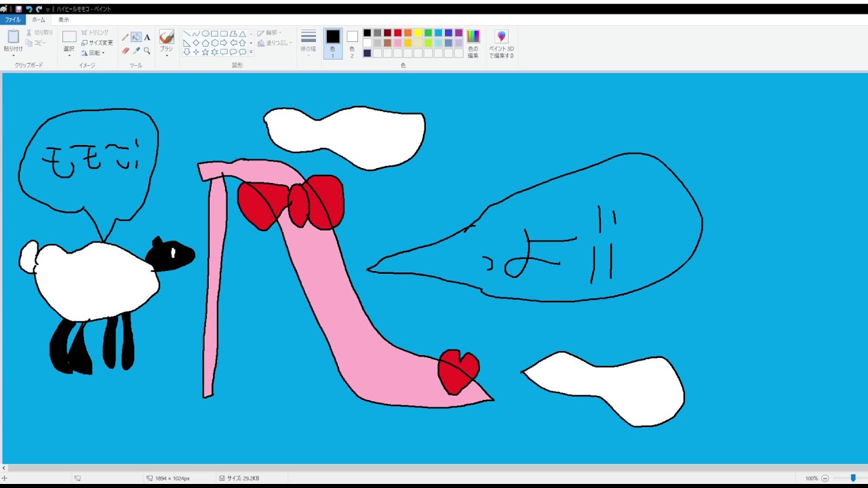Viewport: 868px width, 488px height.
Task: Open Edit with Paint 3D
Action: tap(501, 44)
